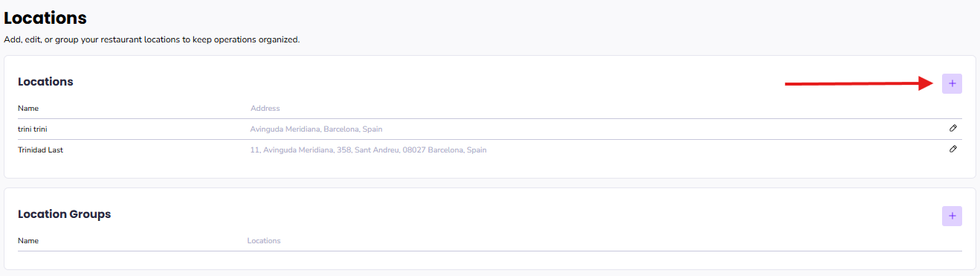Click the page description subtitle text
Viewport: 980px width, 276px height.
152,39
